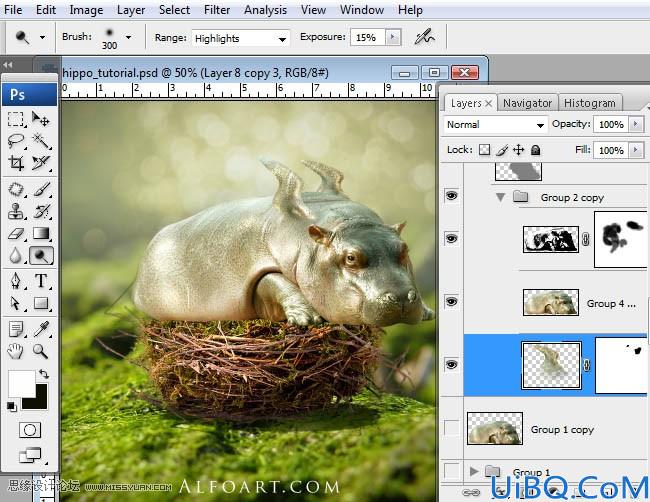Collapse the Group 2 copy folder
Viewport: 650px width, 502px height.
click(501, 197)
